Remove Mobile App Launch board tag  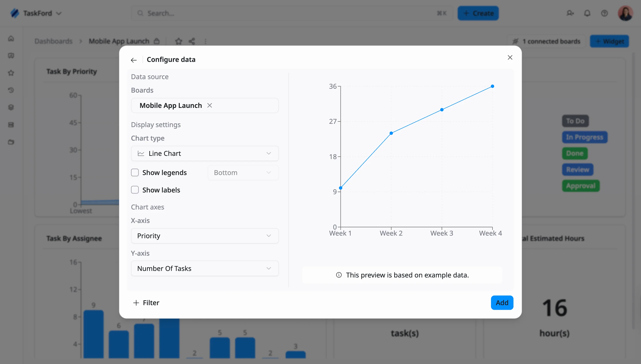tap(210, 105)
